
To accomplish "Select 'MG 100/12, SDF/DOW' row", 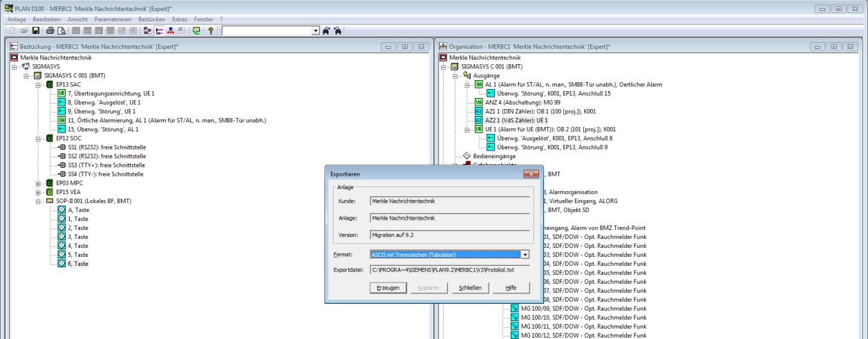I will 583,336.
